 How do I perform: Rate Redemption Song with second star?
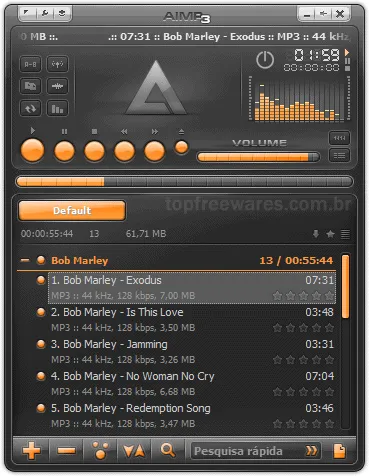click(290, 424)
